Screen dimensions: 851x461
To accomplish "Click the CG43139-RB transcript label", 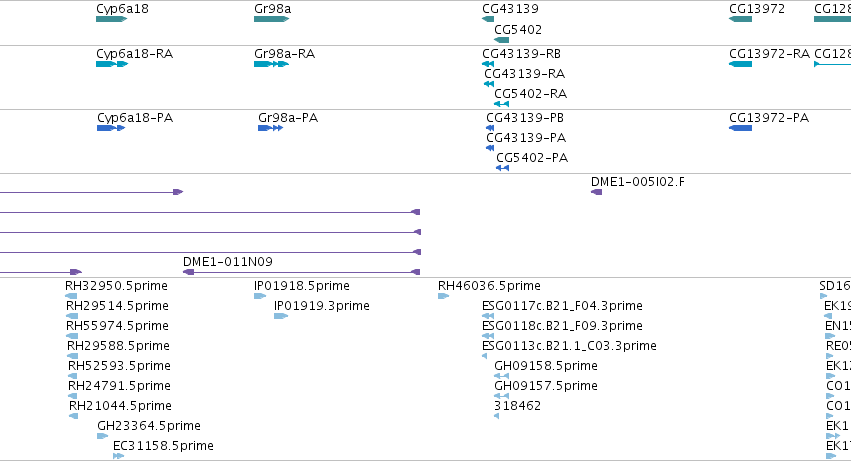I will [521, 54].
